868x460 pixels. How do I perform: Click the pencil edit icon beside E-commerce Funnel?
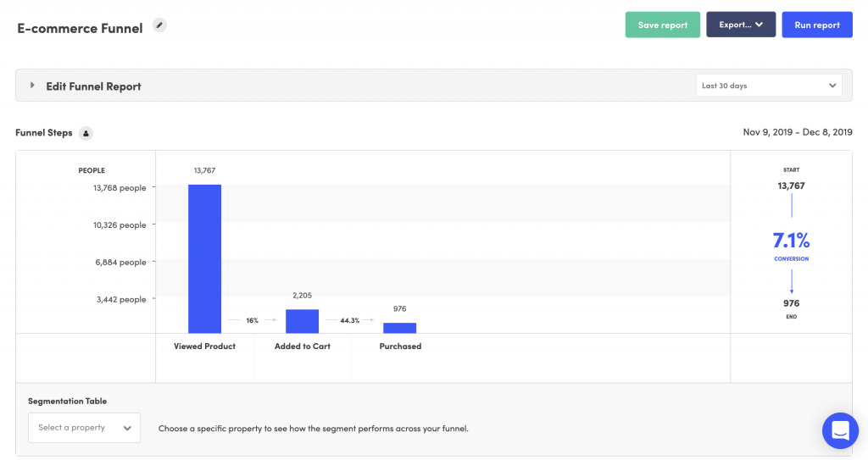pos(159,25)
